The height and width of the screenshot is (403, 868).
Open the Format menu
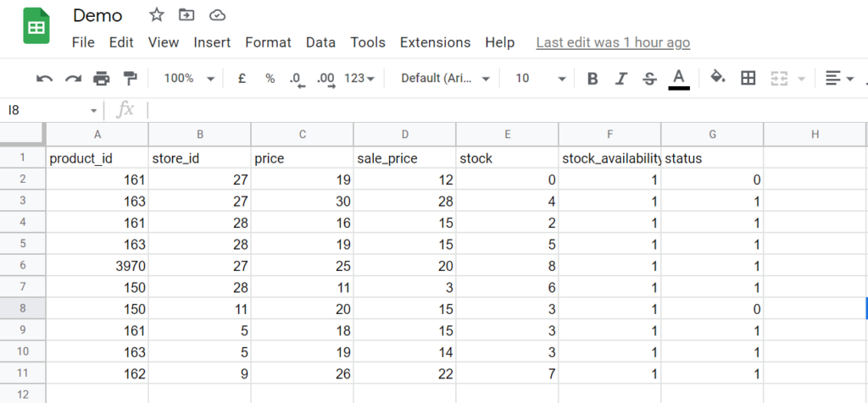pyautogui.click(x=269, y=42)
